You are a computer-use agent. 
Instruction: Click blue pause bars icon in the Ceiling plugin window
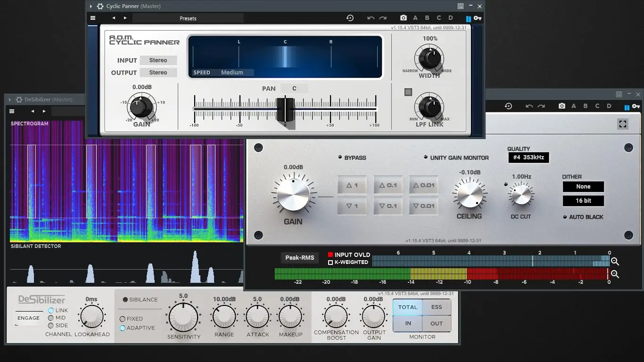pyautogui.click(x=627, y=107)
